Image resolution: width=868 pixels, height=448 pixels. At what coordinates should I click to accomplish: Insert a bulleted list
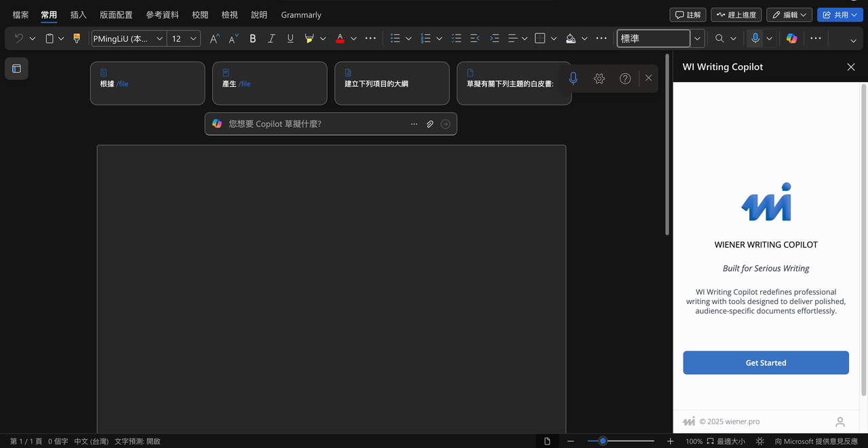pos(395,39)
